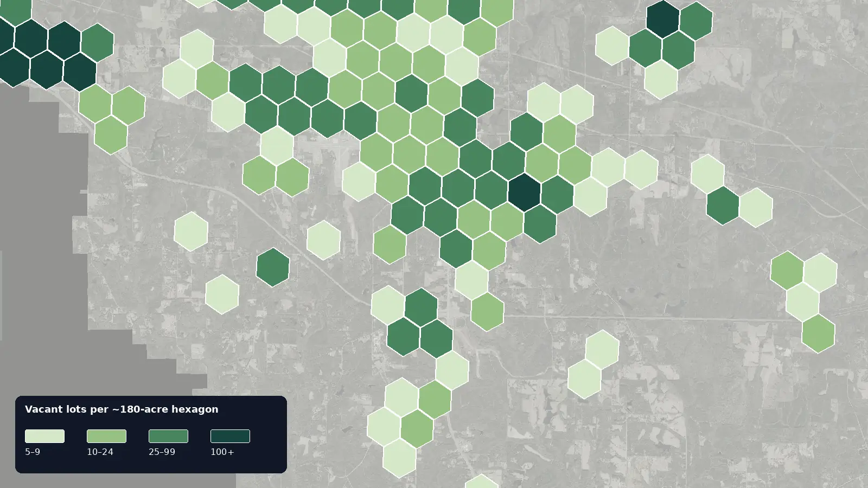868x488 pixels.
Task: Click the legend title 'Vacant lots per ~180-acre hexagon'
Action: pos(122,409)
